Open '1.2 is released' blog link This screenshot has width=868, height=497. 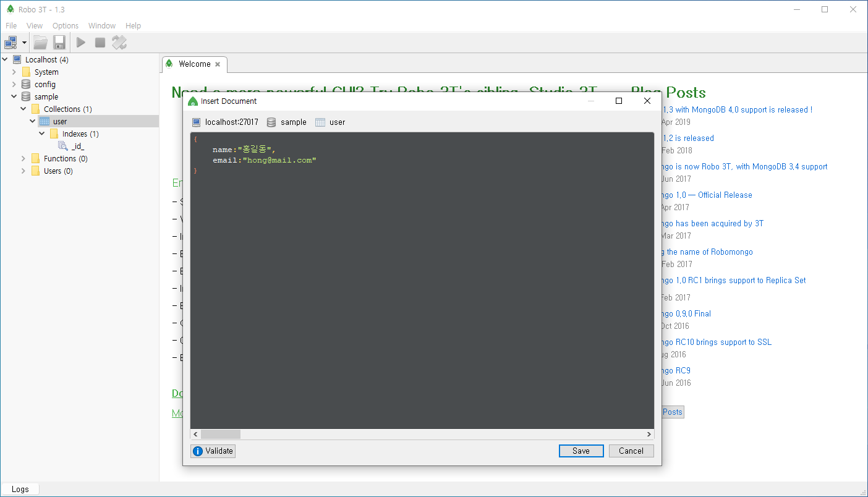pyautogui.click(x=688, y=138)
